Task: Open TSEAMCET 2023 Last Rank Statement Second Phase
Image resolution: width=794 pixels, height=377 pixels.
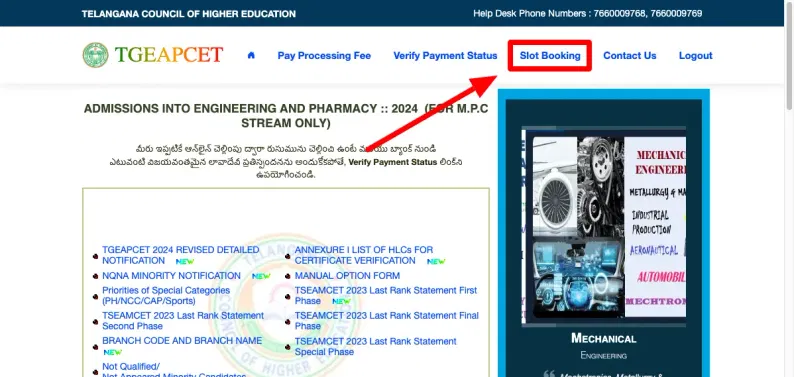Action: pyautogui.click(x=183, y=321)
